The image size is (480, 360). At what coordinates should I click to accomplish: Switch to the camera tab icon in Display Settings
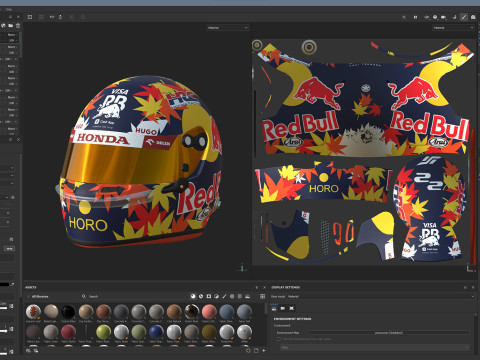click(x=283, y=308)
